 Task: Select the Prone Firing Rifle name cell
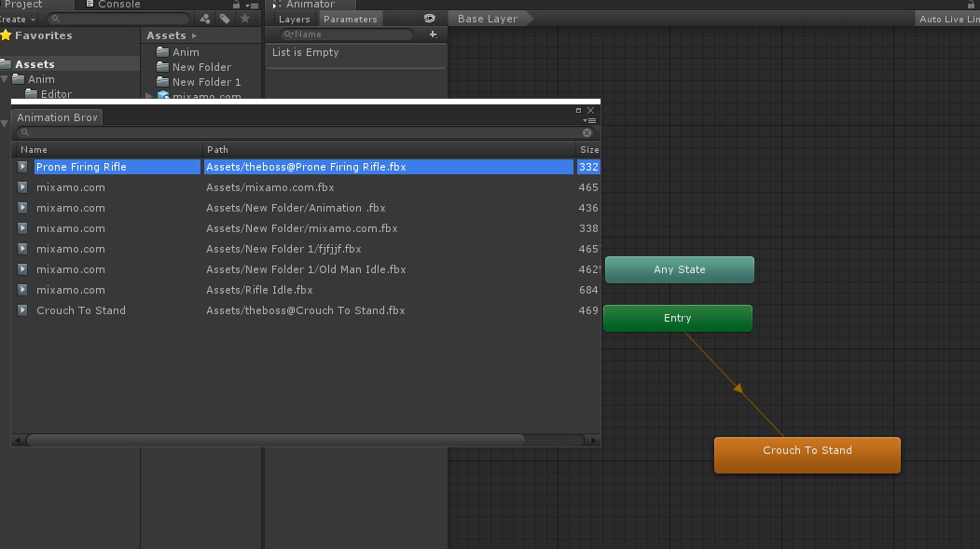pos(117,167)
